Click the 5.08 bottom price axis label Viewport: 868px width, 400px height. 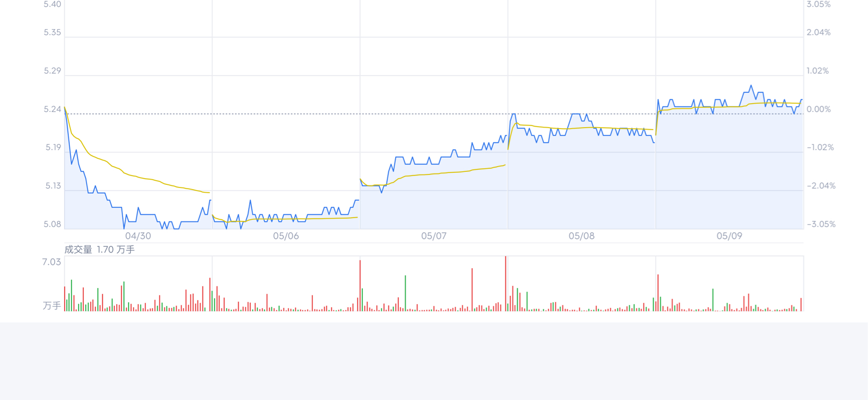[53, 224]
